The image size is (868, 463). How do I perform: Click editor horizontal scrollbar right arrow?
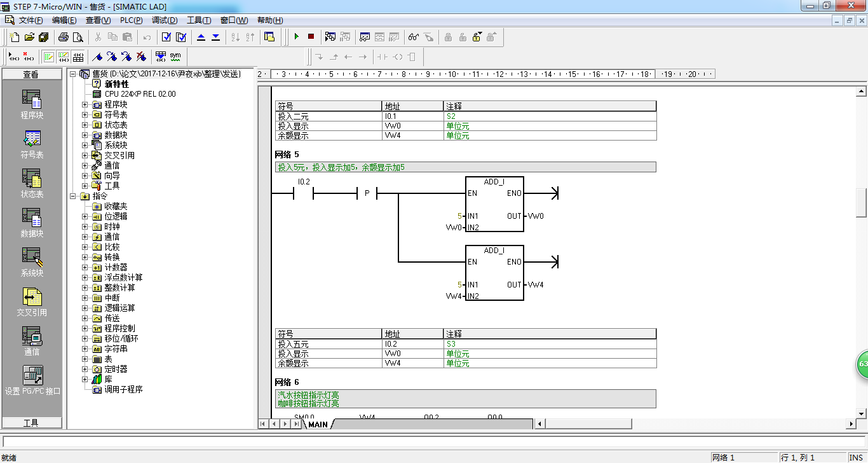coord(851,424)
